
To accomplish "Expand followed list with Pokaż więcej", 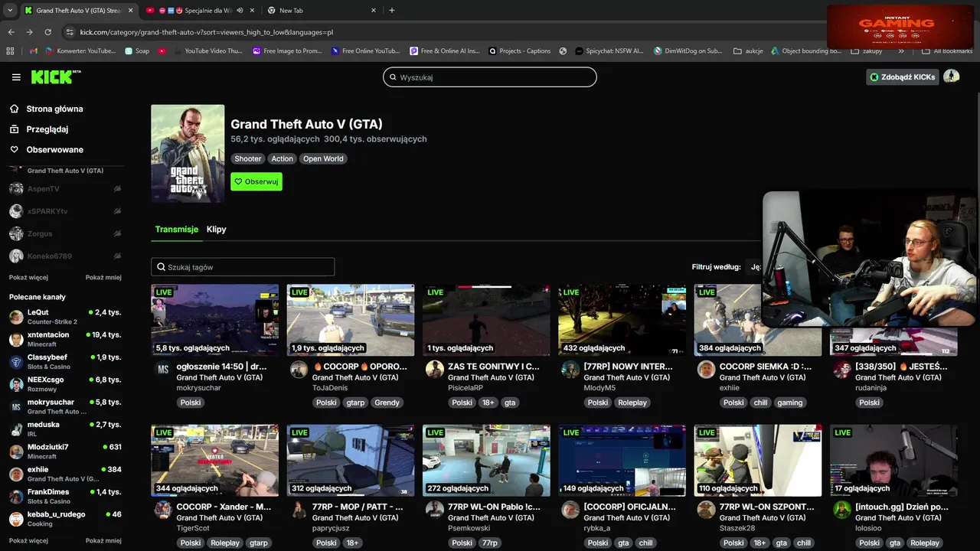I will pyautogui.click(x=28, y=278).
